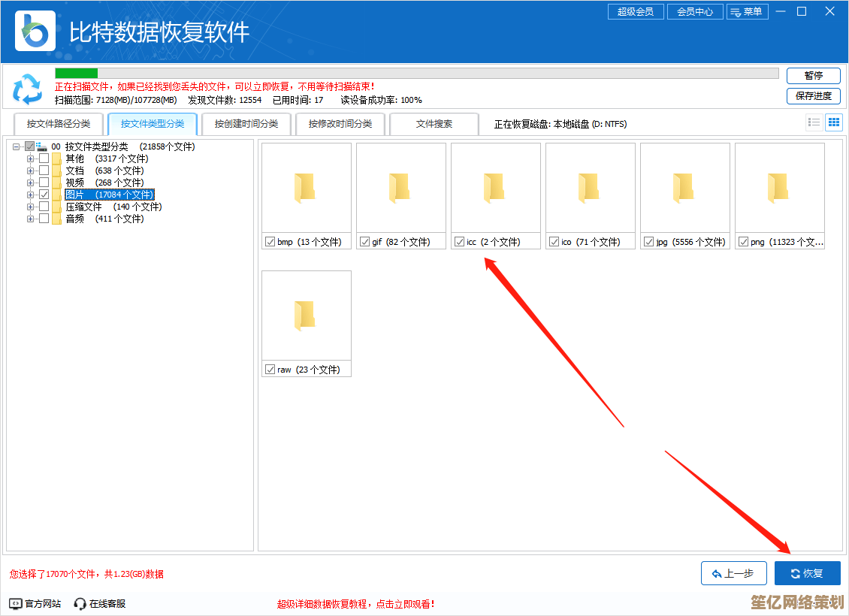Pause the scan with 暂停 button
Viewport: 849px width, 616px height.
click(813, 75)
